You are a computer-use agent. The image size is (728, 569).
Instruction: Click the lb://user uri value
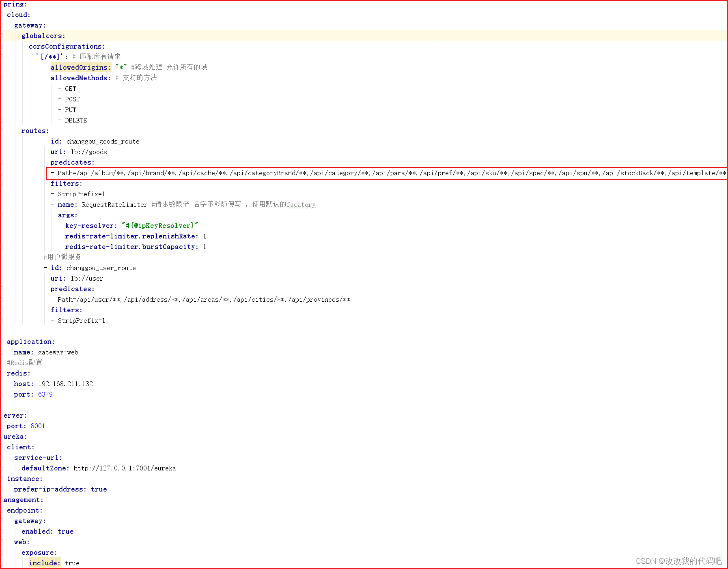pyautogui.click(x=87, y=278)
